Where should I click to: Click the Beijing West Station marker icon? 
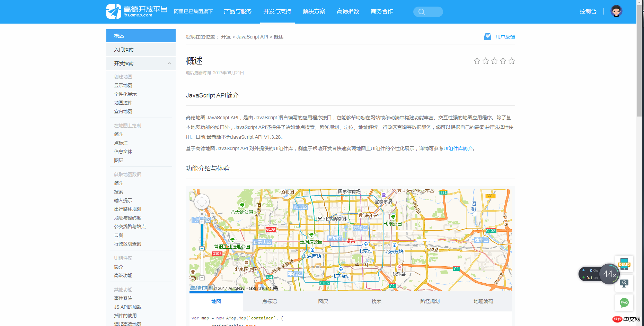click(x=312, y=250)
